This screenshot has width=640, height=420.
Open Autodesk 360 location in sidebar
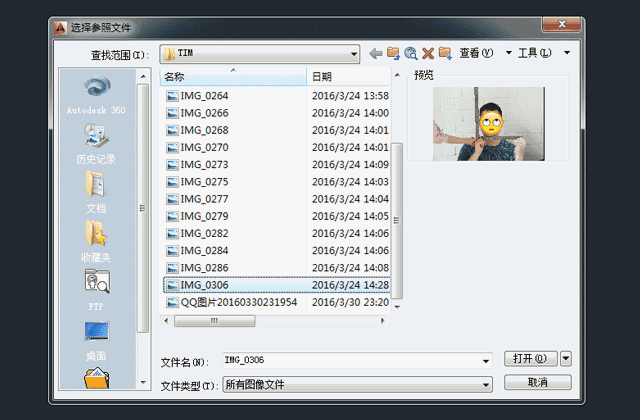coord(96,94)
